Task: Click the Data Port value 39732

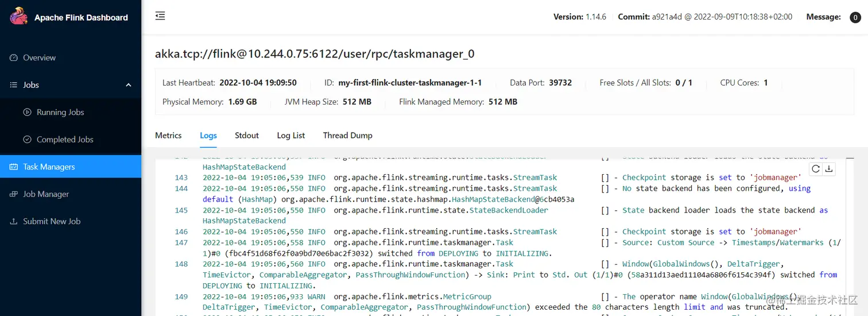Action: click(560, 83)
